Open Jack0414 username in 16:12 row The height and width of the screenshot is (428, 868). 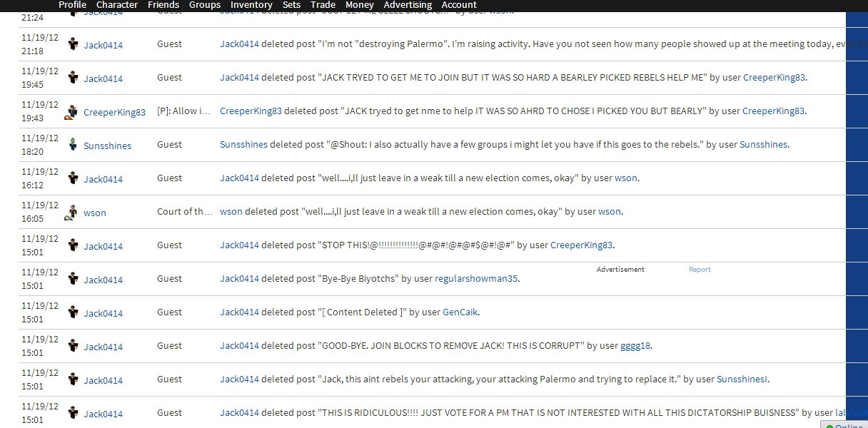(103, 179)
